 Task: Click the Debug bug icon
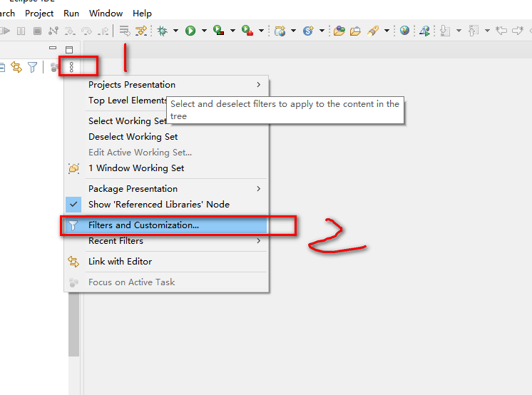pyautogui.click(x=163, y=31)
